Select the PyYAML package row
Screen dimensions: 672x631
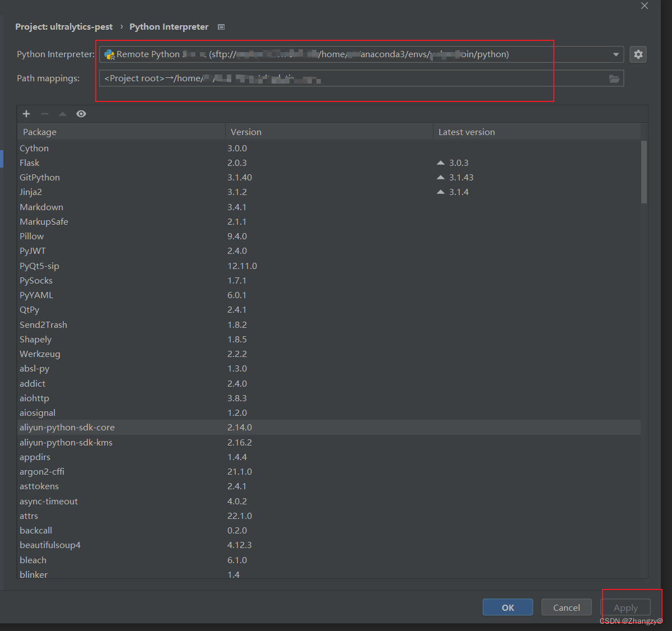click(x=329, y=295)
